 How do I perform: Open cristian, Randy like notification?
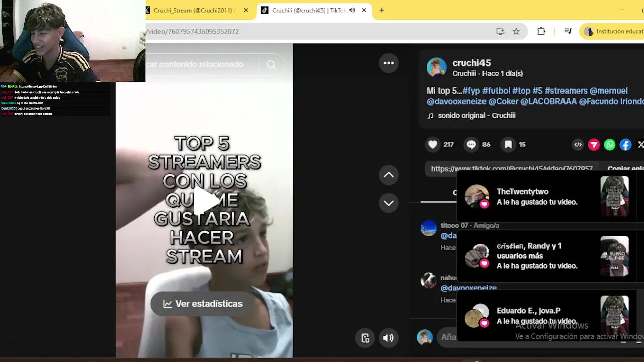550,256
